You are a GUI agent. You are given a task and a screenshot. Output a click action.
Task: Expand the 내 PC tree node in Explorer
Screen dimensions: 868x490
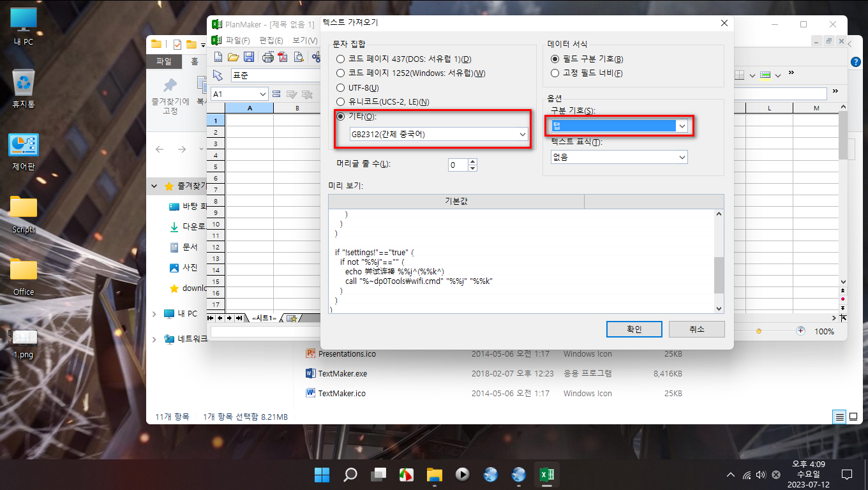click(x=154, y=314)
